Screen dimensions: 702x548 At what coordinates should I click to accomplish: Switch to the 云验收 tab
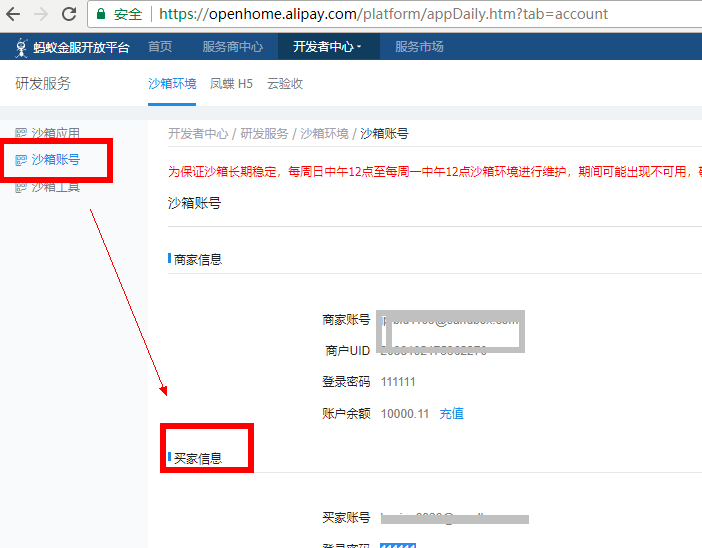click(285, 84)
